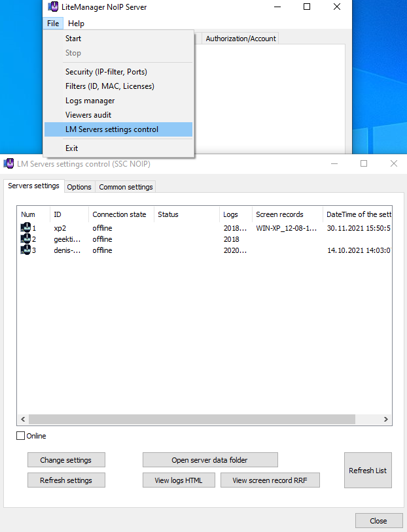Click View screen record RRF button
The image size is (407, 532).
coord(270,480)
